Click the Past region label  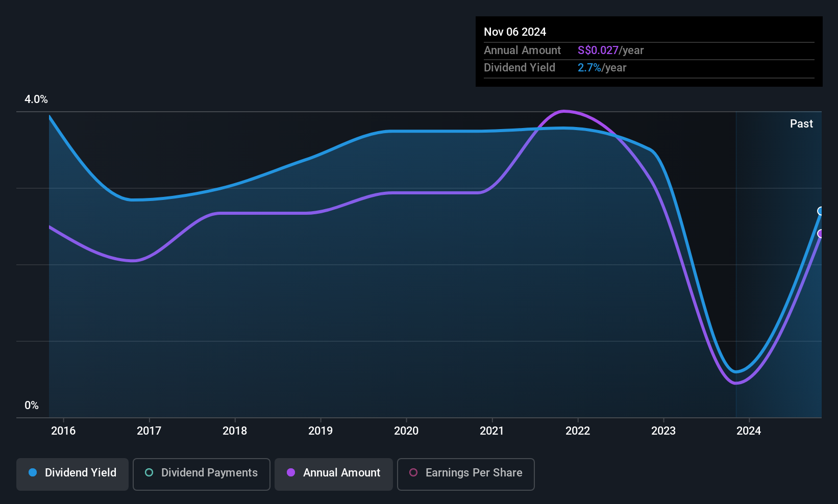[801, 123]
